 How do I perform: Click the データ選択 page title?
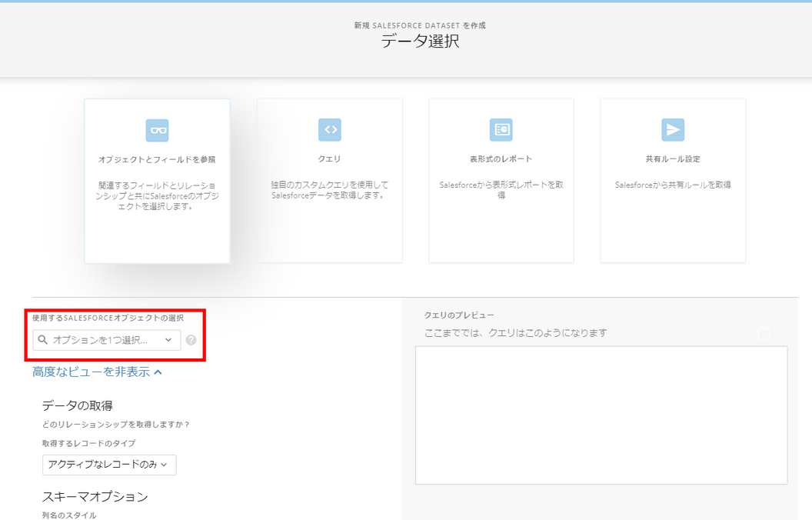420,41
